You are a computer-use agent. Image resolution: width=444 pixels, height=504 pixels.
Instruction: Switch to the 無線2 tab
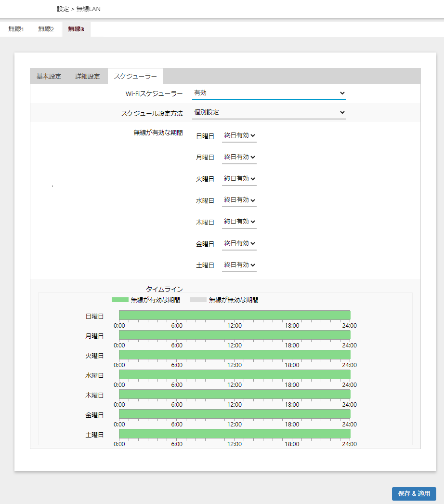(x=46, y=29)
